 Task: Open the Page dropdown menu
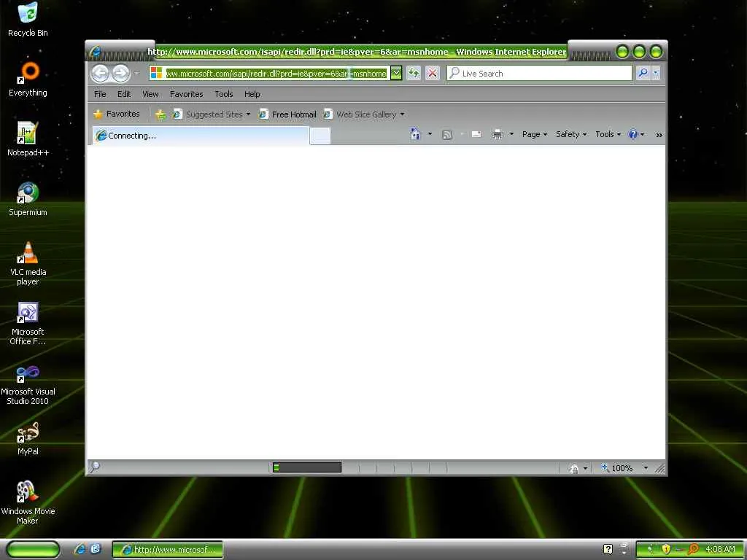pos(535,134)
